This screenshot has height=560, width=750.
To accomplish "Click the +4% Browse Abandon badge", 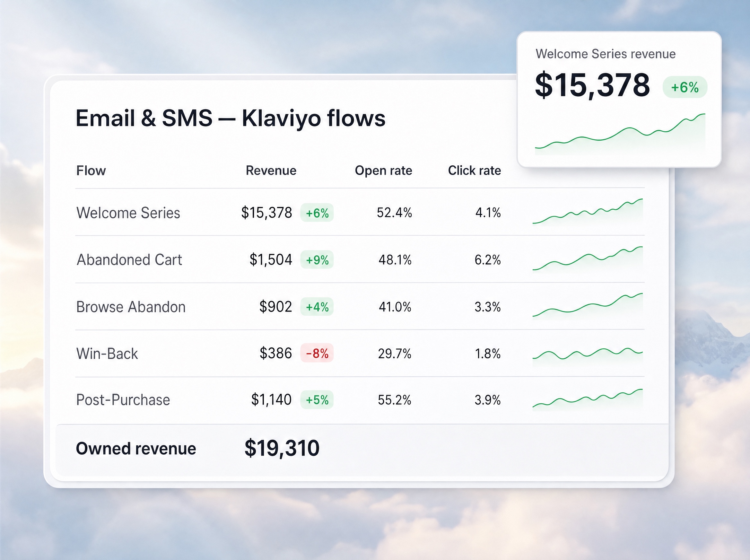I will point(317,307).
